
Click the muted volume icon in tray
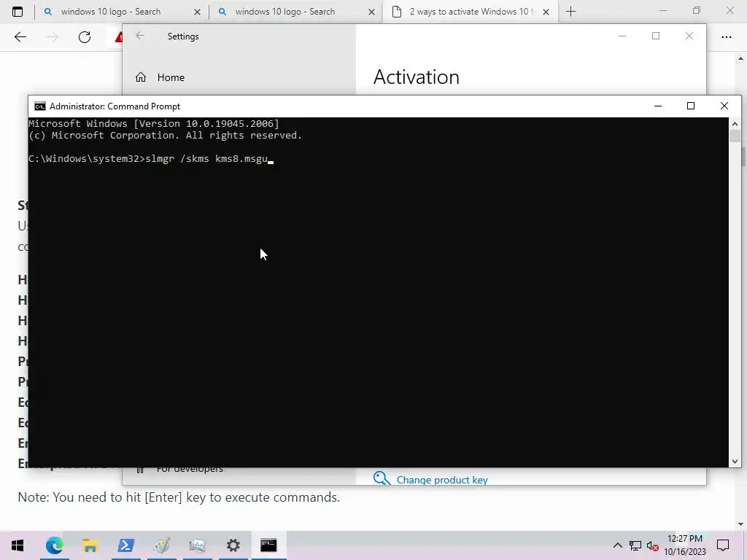[652, 545]
